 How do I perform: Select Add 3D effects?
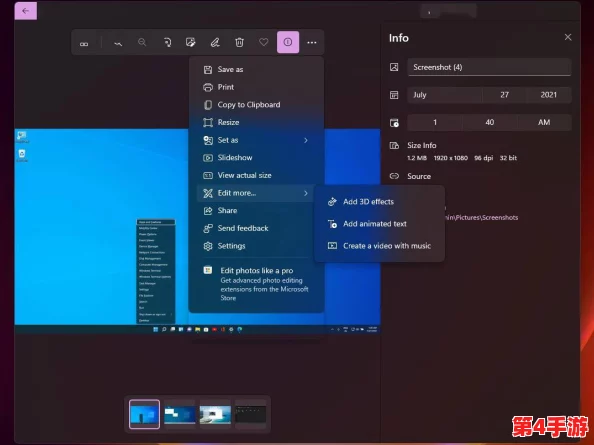click(x=379, y=202)
